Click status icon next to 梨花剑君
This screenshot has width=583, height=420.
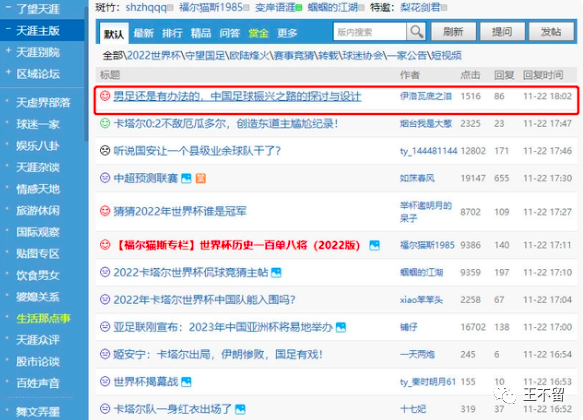point(444,7)
